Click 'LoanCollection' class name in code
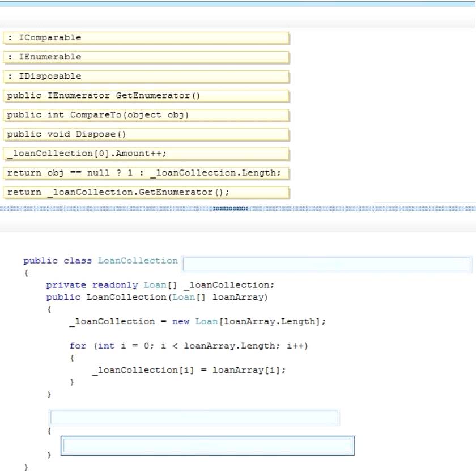The width and height of the screenshot is (476, 476). 138,261
